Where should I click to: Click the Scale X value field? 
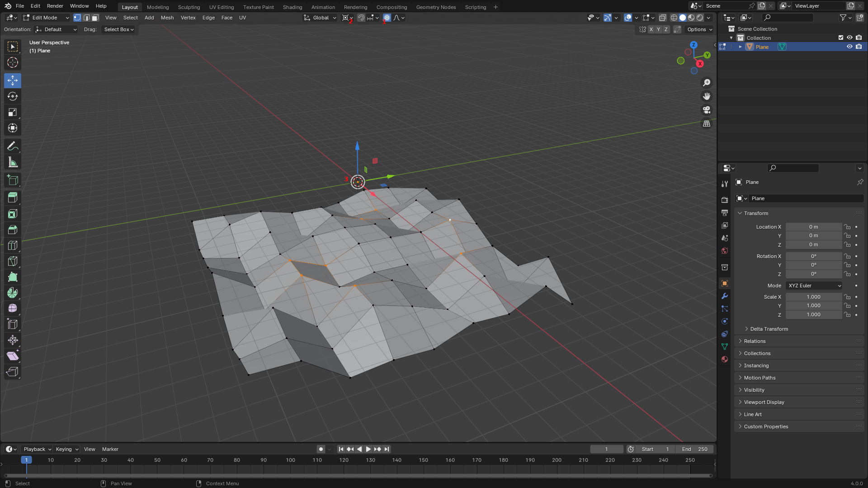coord(814,297)
